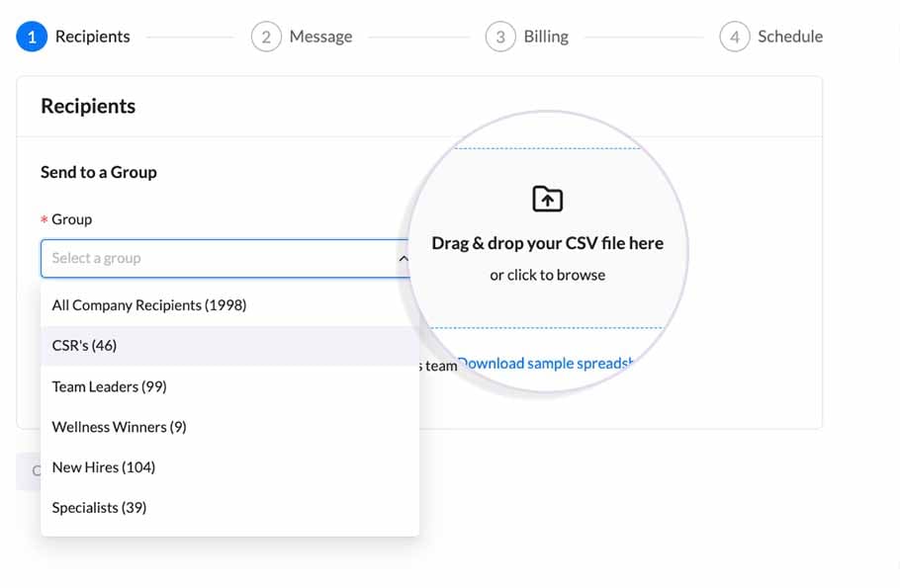Choose the "Specialists (39)" group
Viewport: 900px width, 588px height.
(100, 507)
